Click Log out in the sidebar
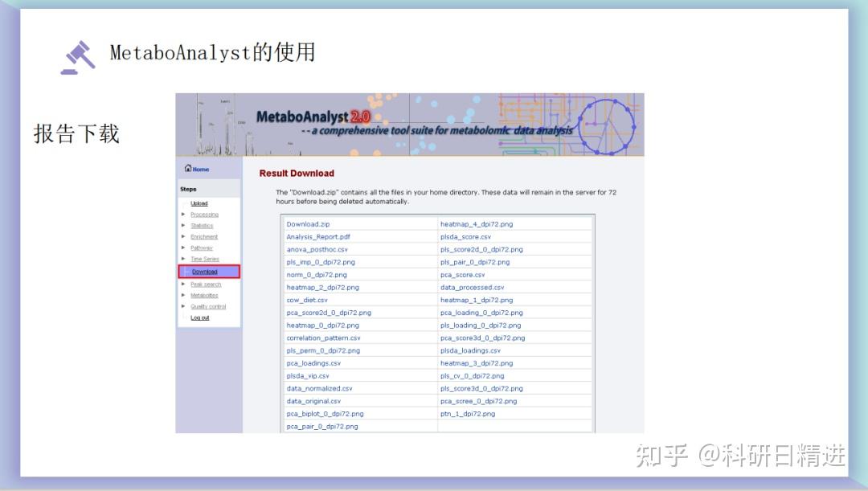The width and height of the screenshot is (868, 491). [x=199, y=317]
